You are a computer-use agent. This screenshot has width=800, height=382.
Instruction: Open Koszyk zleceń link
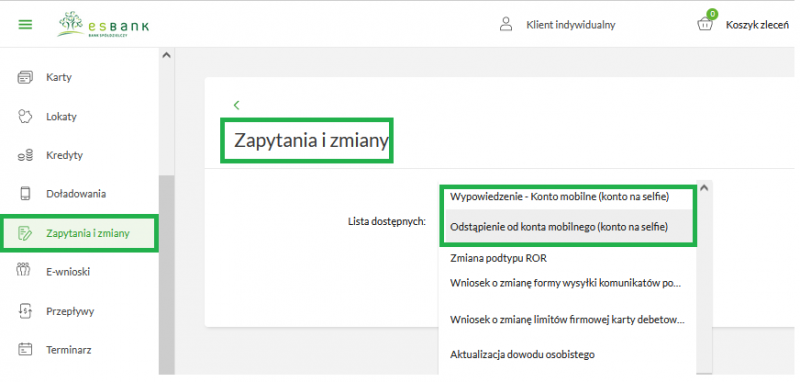pos(757,25)
